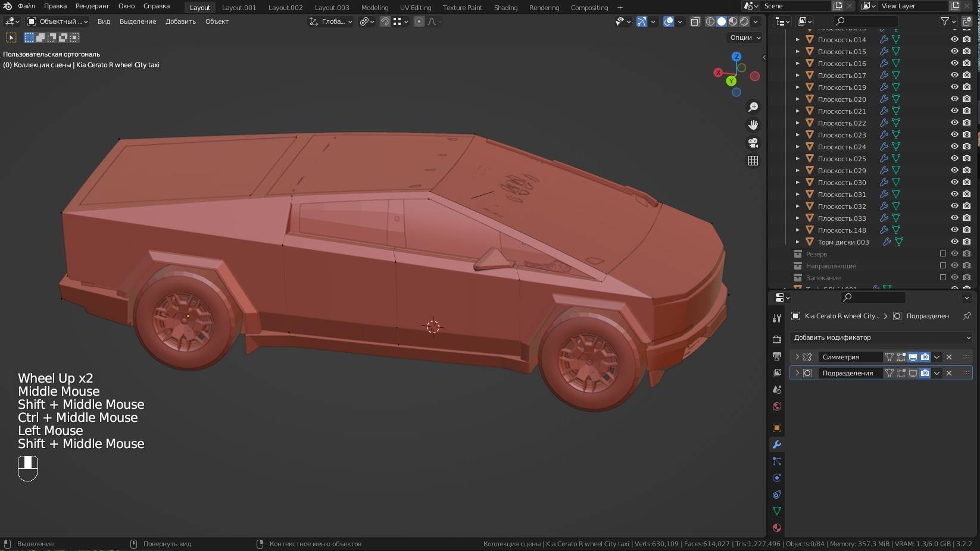Toggle proportional editing in the header
The image size is (980, 551).
(x=419, y=21)
